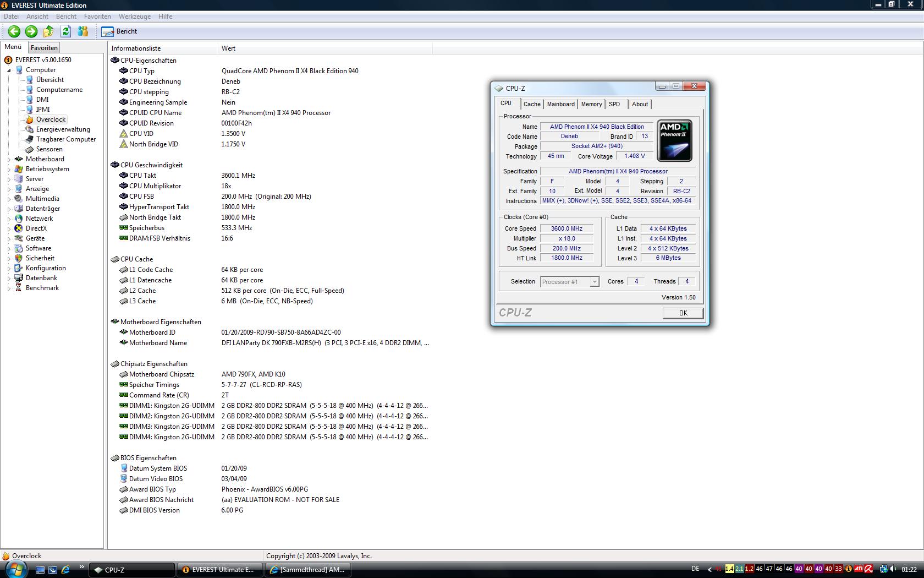Screen dimensions: 924x578
Task: Click the Benchmark hourglass icon
Action: pos(19,288)
